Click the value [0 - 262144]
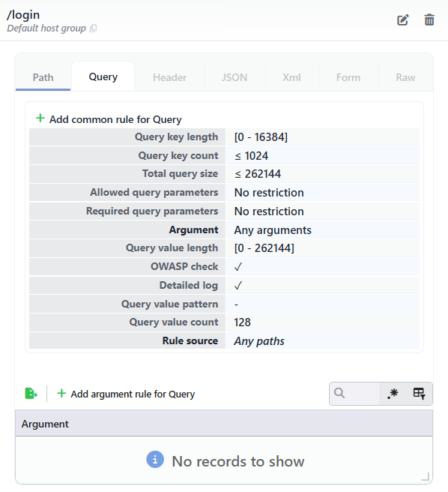Screen dimensions: 448x492 click(264, 248)
